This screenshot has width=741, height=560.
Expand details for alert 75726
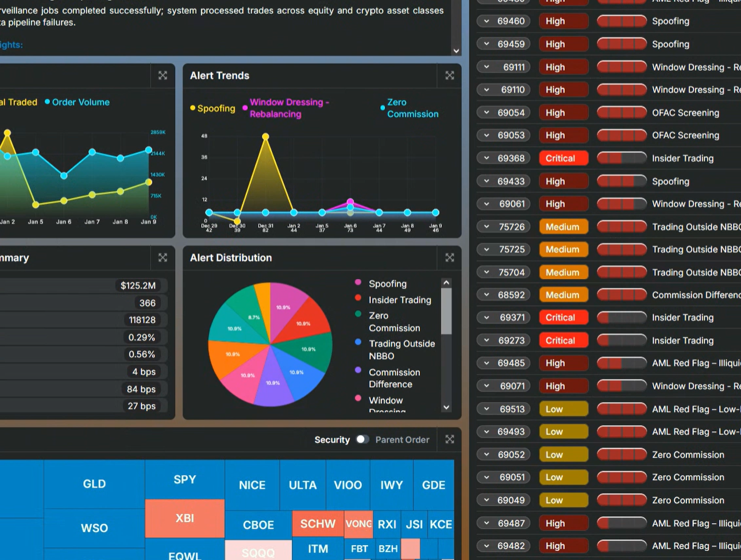point(487,226)
